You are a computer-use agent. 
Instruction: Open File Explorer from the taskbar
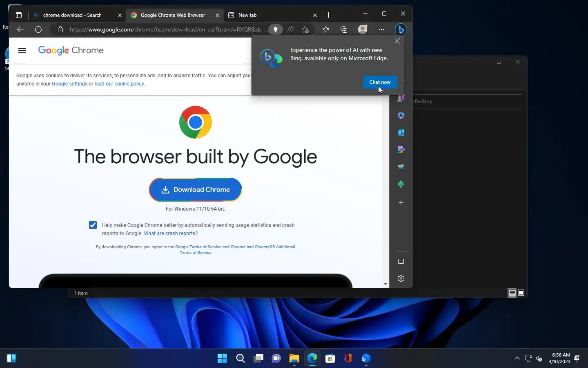click(x=294, y=359)
